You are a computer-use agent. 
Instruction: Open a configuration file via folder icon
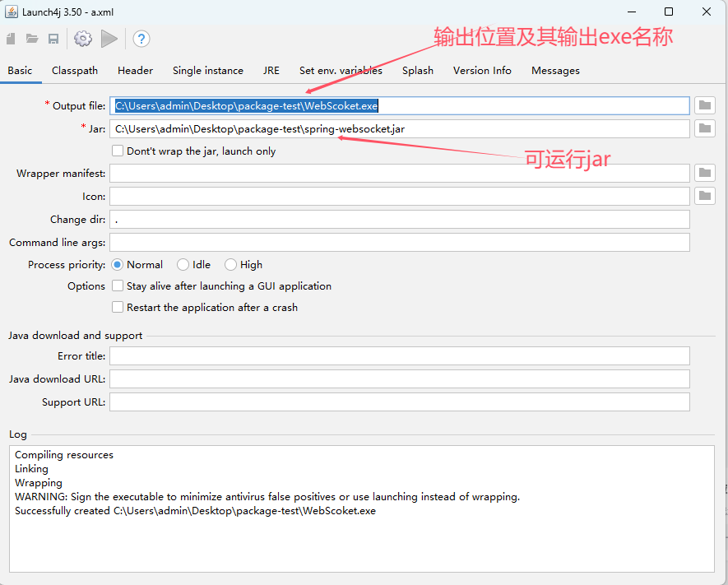coord(32,39)
